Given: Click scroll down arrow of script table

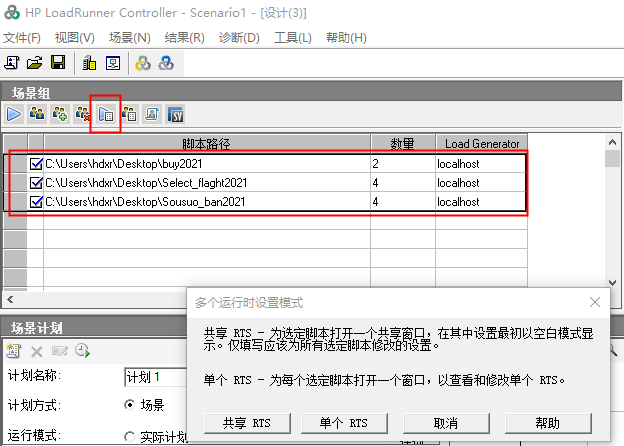Looking at the screenshot, I should pos(613,282).
